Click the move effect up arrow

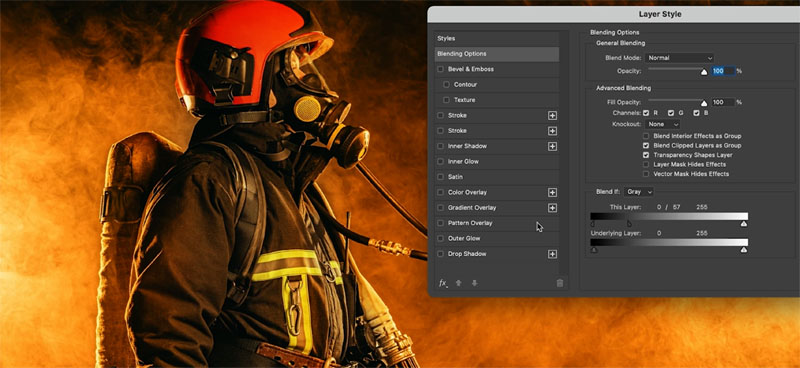pos(458,283)
